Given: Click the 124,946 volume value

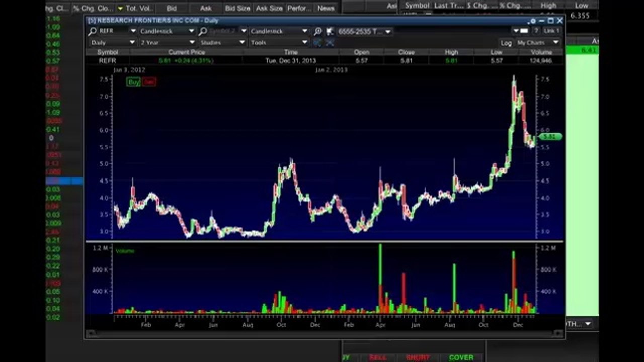Looking at the screenshot, I should [x=541, y=61].
